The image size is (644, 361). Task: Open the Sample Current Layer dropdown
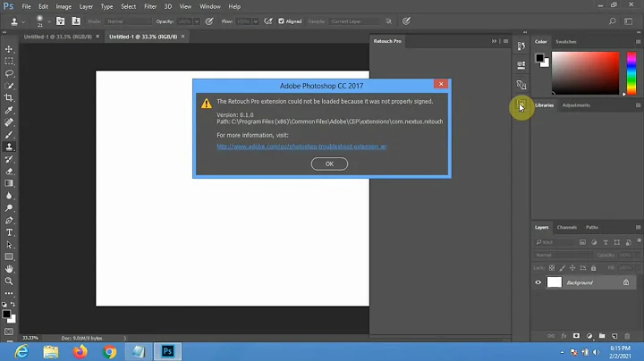[x=353, y=21]
